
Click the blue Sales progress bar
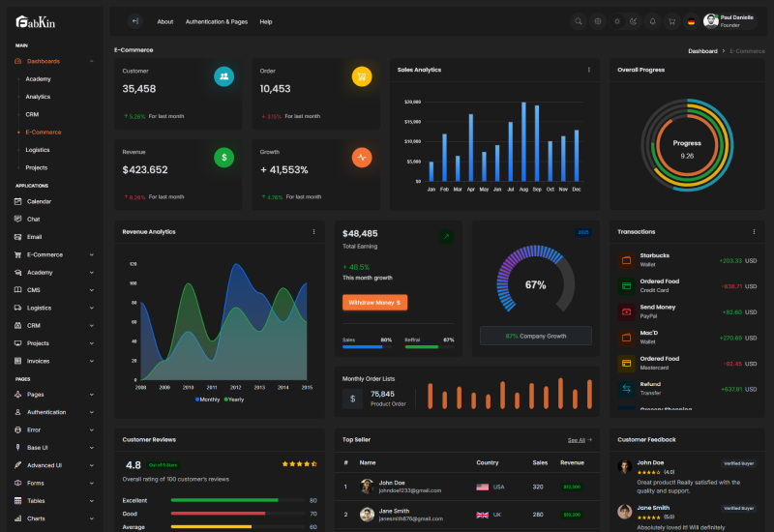point(363,347)
